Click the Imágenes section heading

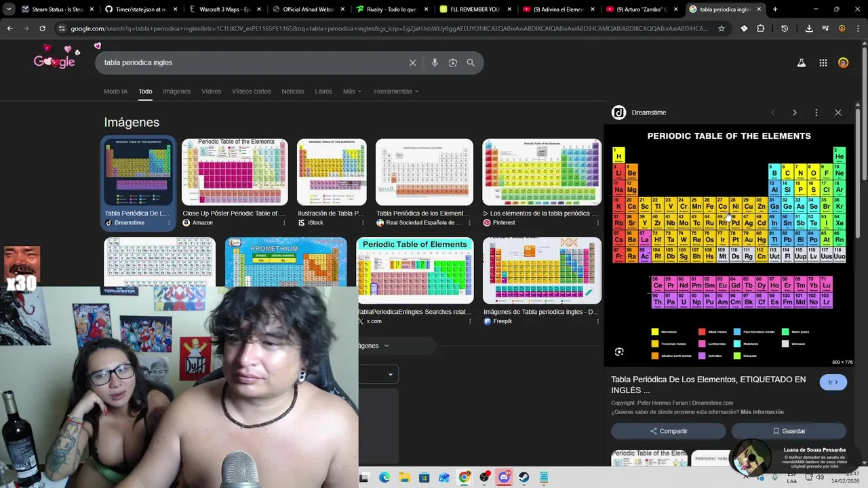[x=132, y=122]
